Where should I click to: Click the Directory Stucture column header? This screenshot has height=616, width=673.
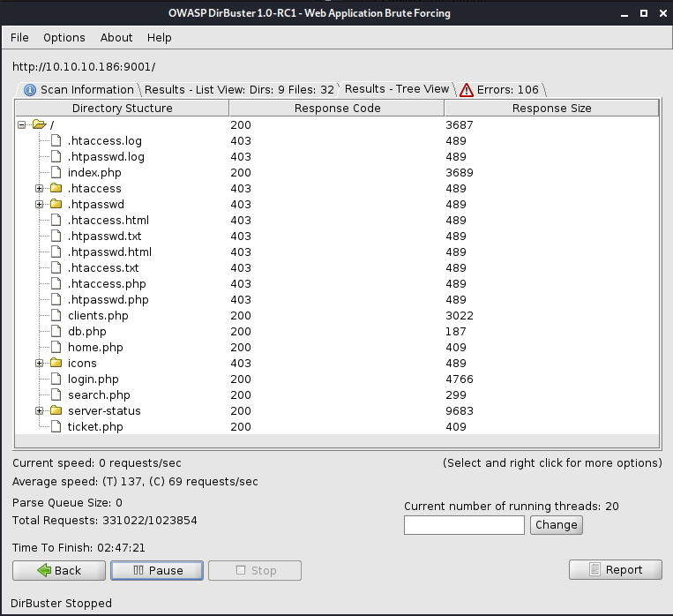(123, 108)
